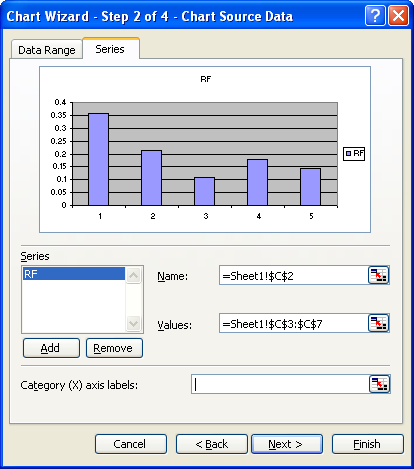Screen dimensions: 414x469
Task: Remove the selected series
Action: [x=114, y=348]
